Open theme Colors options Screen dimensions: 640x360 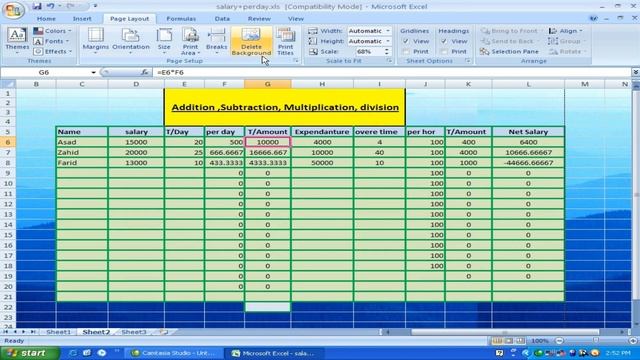pos(52,31)
